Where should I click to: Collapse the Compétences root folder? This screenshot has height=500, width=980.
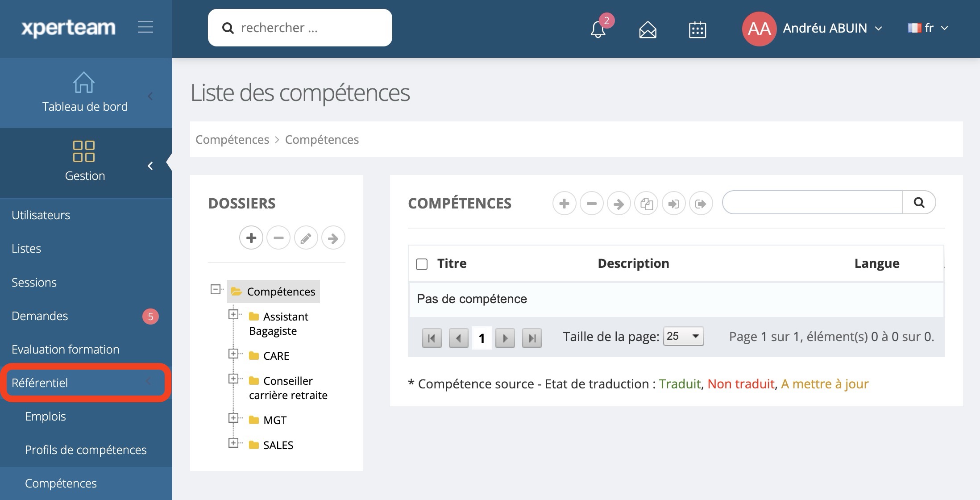(x=216, y=289)
